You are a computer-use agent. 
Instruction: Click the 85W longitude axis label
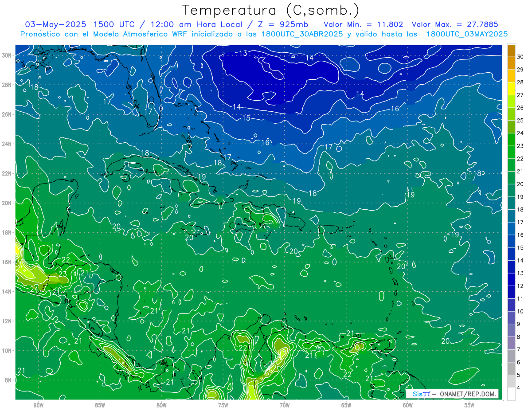click(x=100, y=405)
